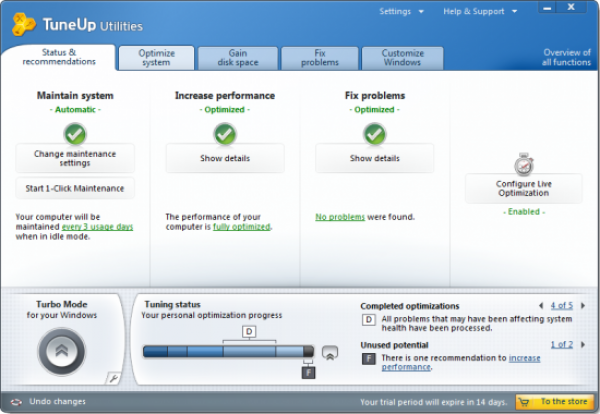Image resolution: width=600 pixels, height=414 pixels.
Task: Open Turbo Mode settings wrench icon
Action: pyautogui.click(x=113, y=378)
